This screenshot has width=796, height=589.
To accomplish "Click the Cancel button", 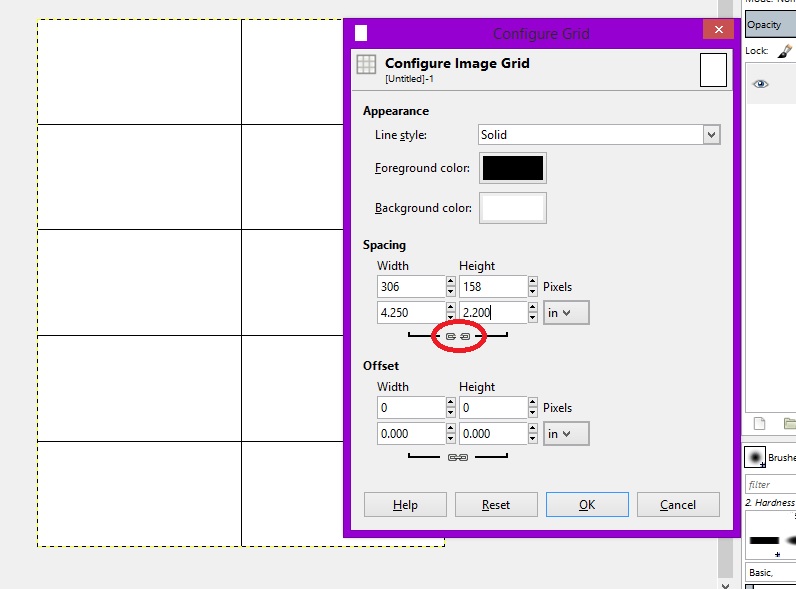I will point(678,505).
